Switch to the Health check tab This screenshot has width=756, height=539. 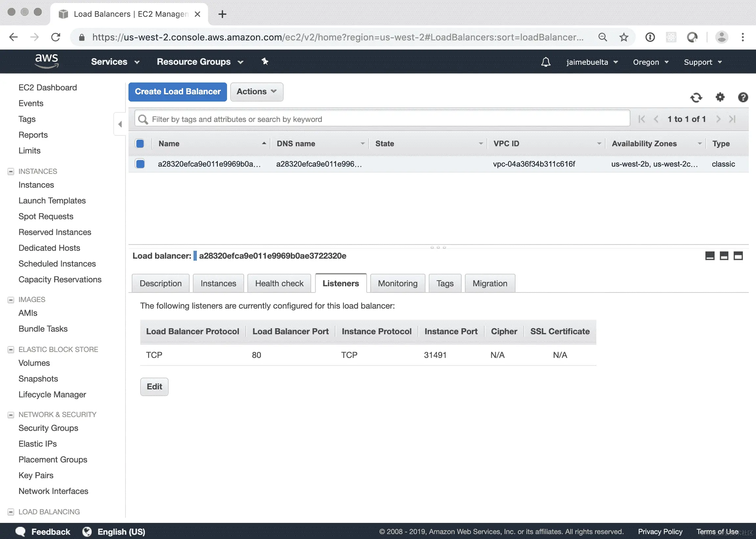(279, 283)
